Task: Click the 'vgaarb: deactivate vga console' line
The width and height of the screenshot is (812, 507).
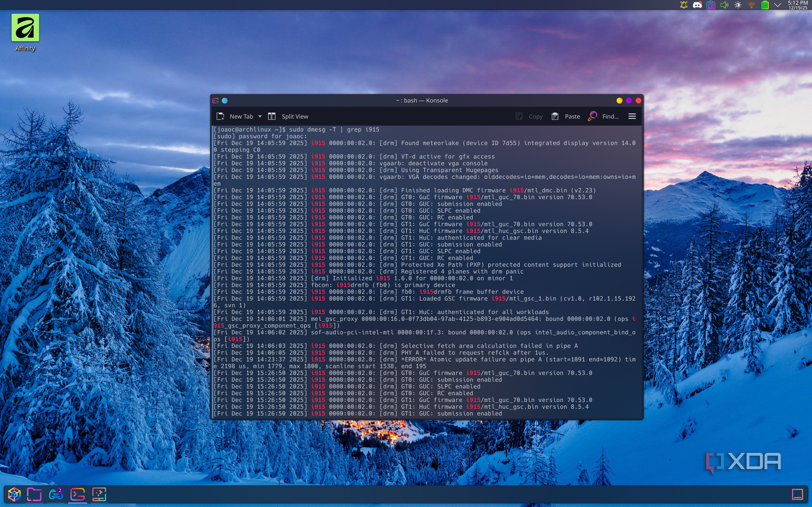Action: (x=350, y=164)
